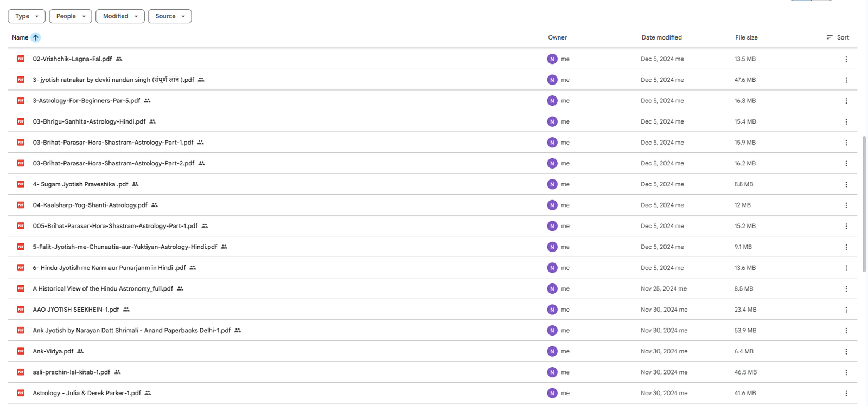Open A Historical View of the Hindu Astronomy_full.pdf
Image resolution: width=868 pixels, height=406 pixels.
pyautogui.click(x=103, y=289)
